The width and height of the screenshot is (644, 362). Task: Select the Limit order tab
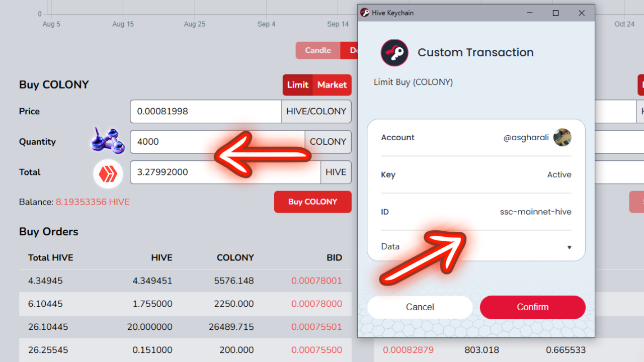click(298, 85)
